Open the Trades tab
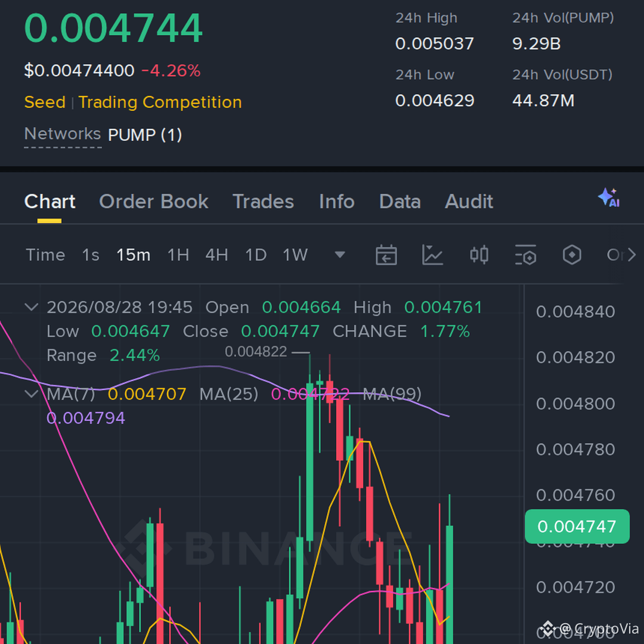The width and height of the screenshot is (644, 644). pos(264,202)
